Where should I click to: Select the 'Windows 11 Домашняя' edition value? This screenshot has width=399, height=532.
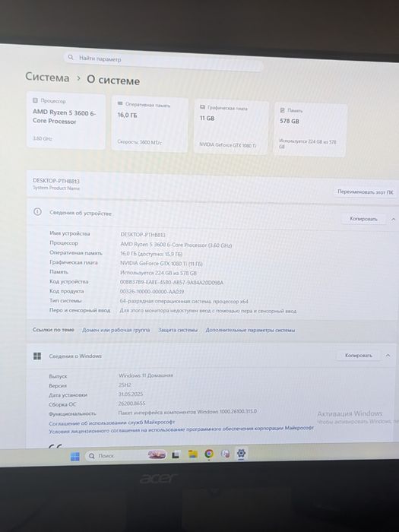(146, 375)
